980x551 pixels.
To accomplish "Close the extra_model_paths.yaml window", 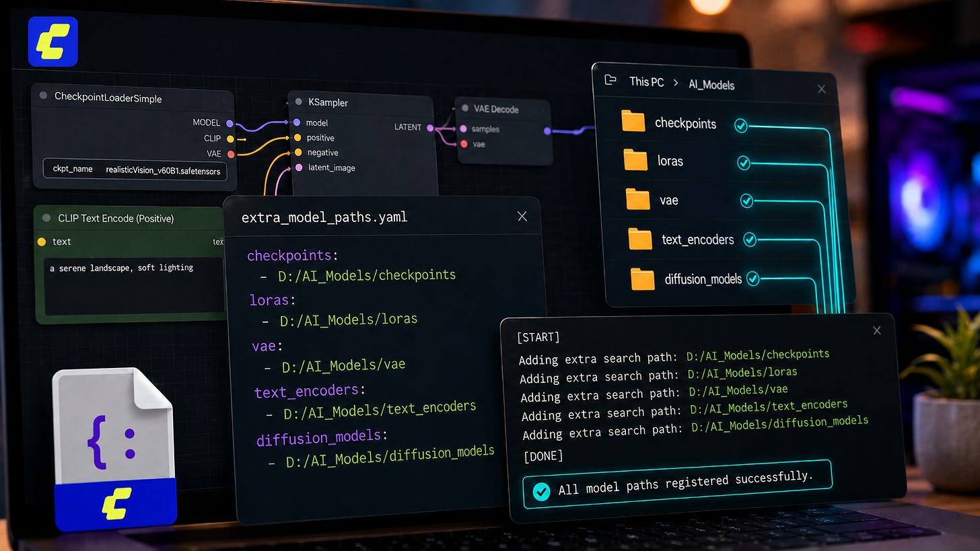I will tap(522, 216).
